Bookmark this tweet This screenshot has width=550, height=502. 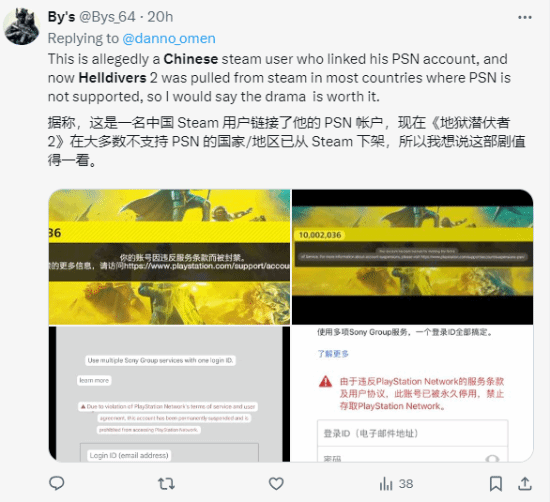point(495,484)
